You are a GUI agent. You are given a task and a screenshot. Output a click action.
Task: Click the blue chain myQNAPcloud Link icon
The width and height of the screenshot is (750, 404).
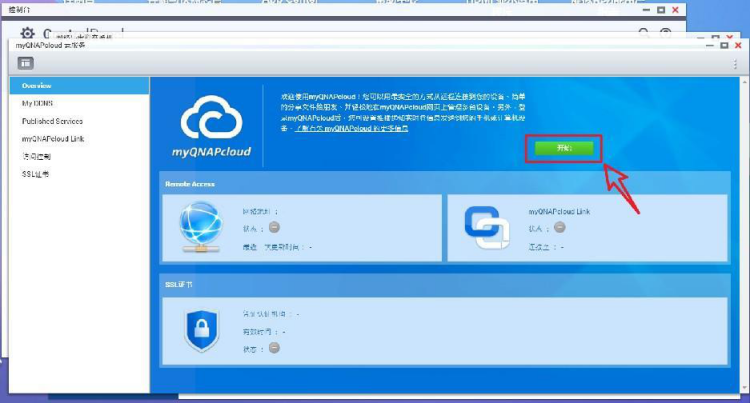pos(487,228)
